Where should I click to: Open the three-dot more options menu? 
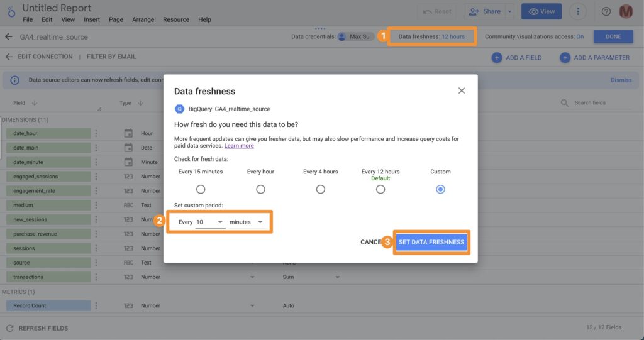click(x=578, y=11)
